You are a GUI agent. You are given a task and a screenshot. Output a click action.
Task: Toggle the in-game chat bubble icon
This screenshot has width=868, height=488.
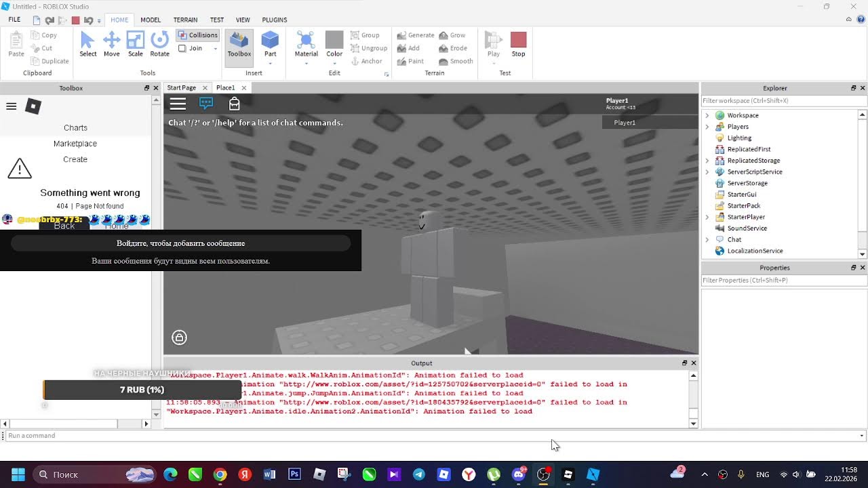(206, 103)
